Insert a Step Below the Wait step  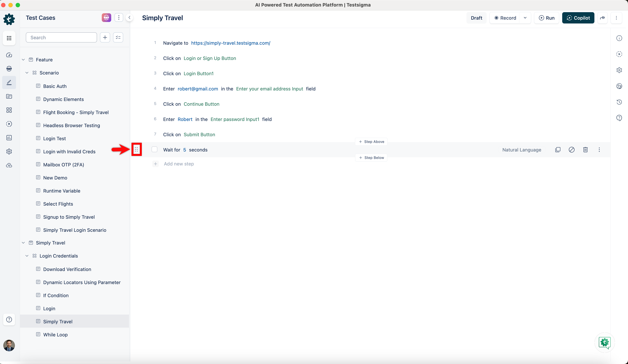click(x=371, y=157)
